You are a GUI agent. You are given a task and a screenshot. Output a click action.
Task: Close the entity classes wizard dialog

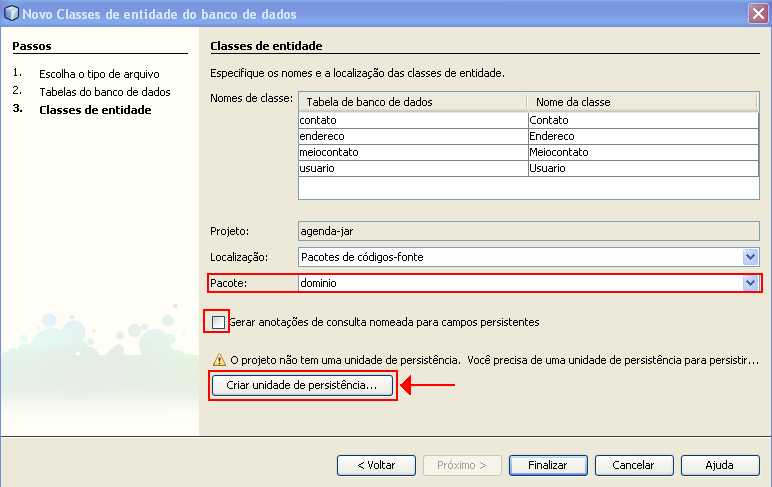[758, 14]
